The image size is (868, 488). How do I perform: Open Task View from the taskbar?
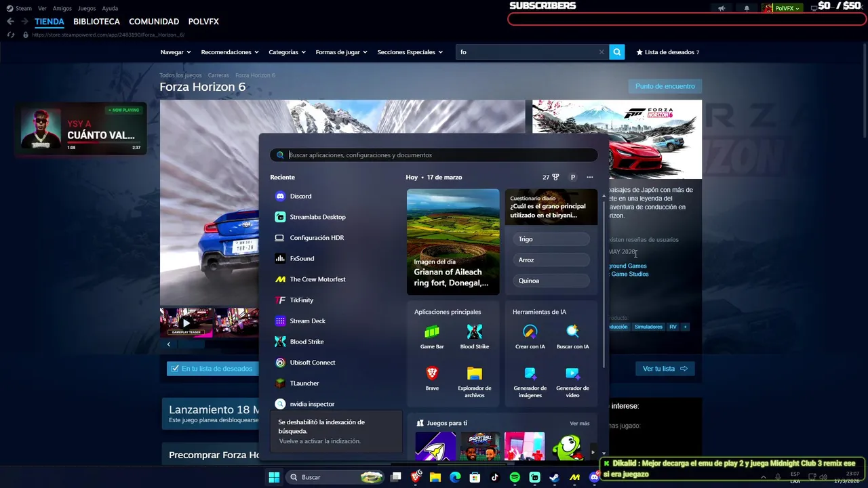(x=396, y=477)
